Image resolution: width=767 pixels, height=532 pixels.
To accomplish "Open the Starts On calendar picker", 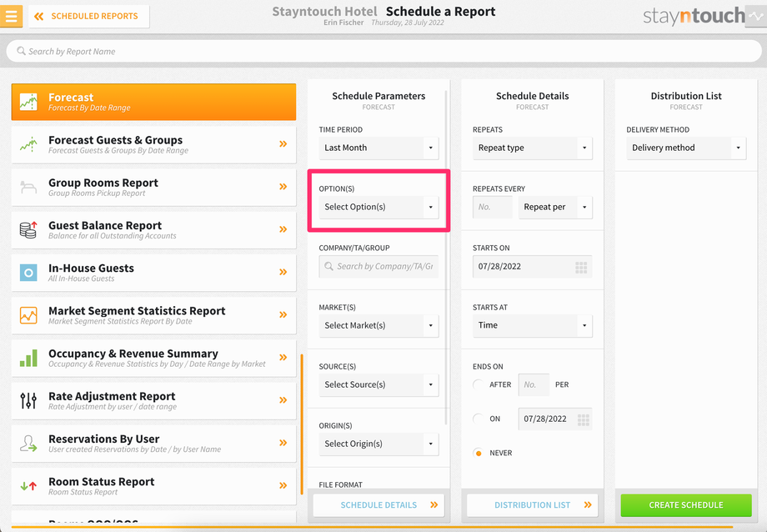I will point(581,267).
